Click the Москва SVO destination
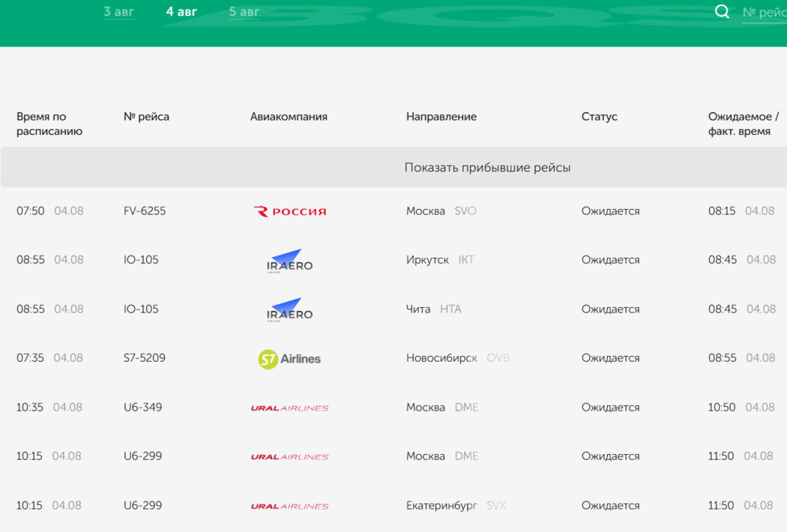The image size is (787, 532). [x=441, y=211]
